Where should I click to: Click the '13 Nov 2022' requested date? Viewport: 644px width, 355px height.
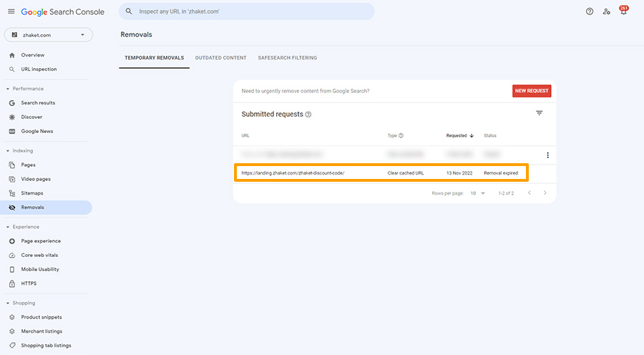tap(459, 173)
